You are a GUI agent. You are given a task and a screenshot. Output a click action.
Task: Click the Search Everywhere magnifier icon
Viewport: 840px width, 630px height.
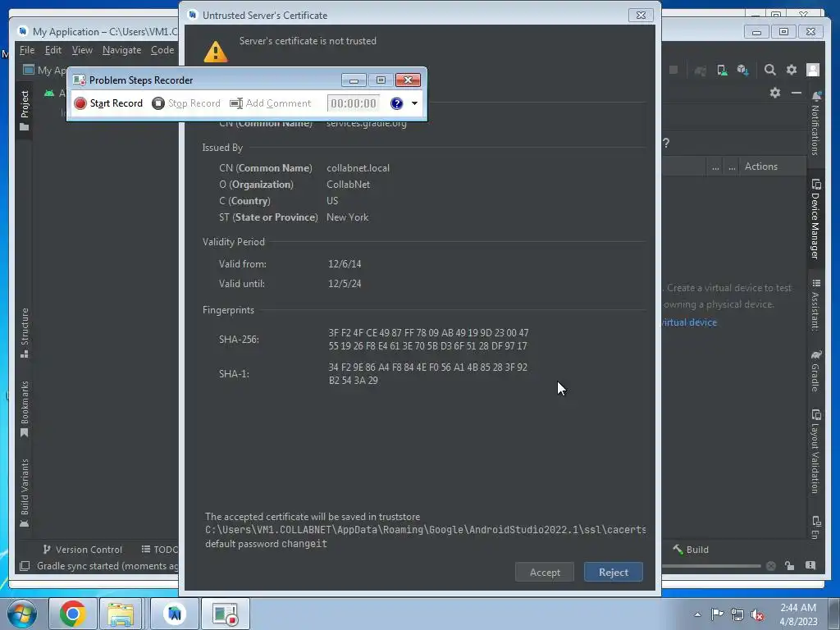(x=769, y=70)
